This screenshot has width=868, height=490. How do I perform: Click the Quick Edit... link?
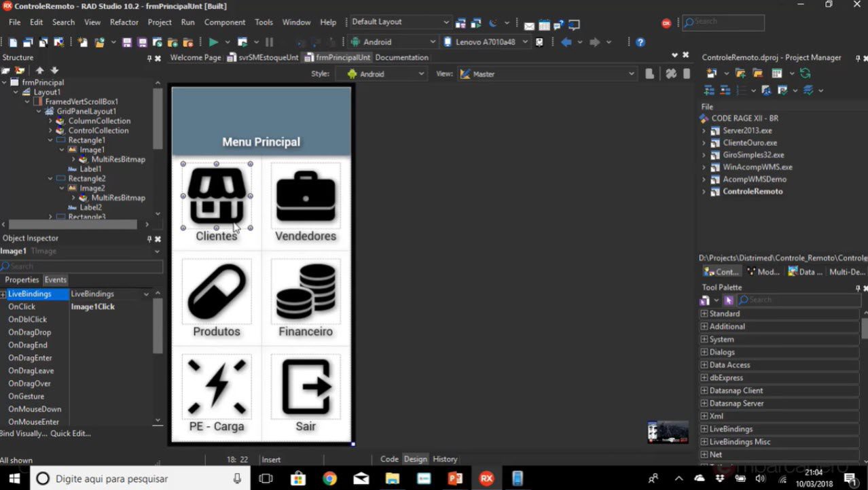71,434
